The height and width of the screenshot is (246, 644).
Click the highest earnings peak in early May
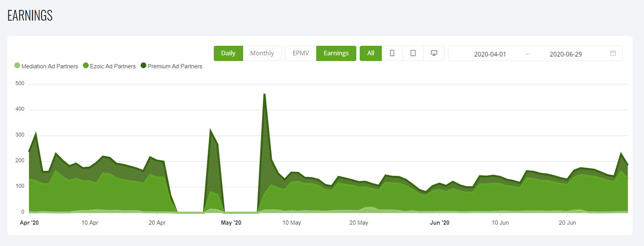(264, 94)
